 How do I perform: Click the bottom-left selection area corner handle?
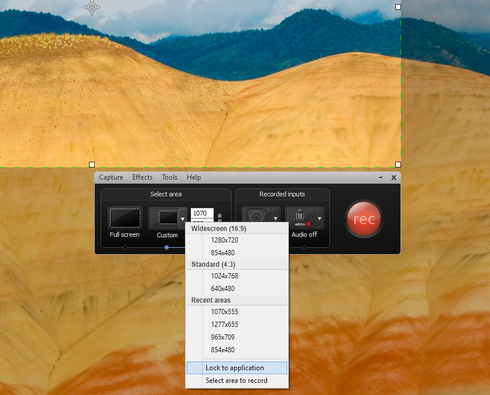pos(92,164)
